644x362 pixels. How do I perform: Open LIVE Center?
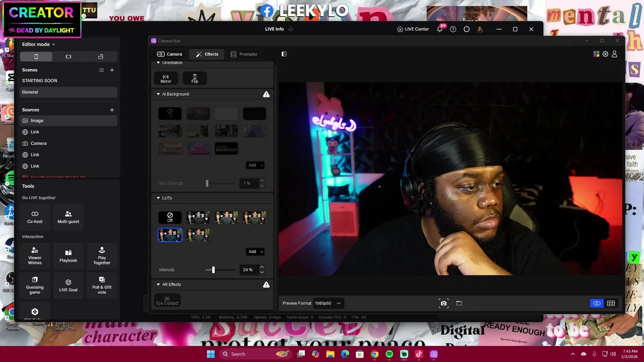click(413, 29)
